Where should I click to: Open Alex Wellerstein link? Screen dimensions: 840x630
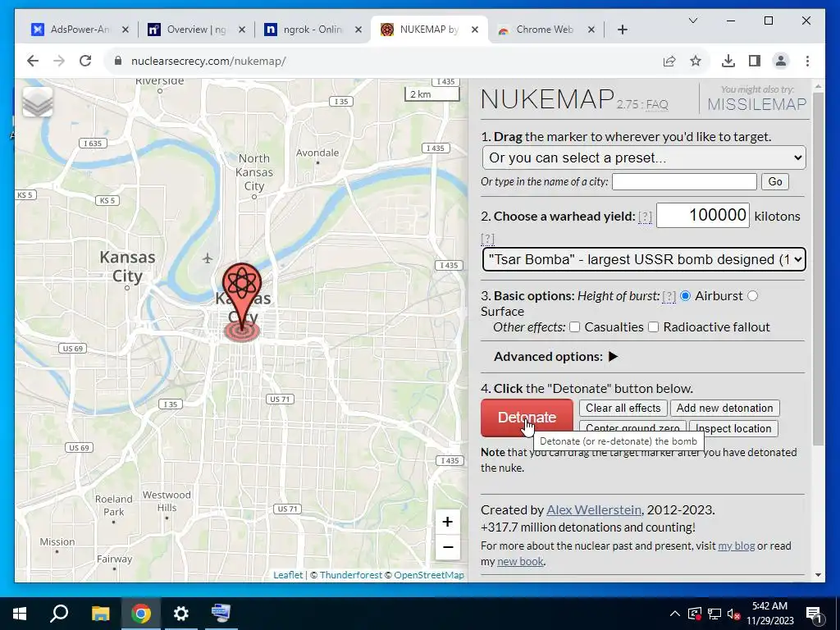click(594, 510)
